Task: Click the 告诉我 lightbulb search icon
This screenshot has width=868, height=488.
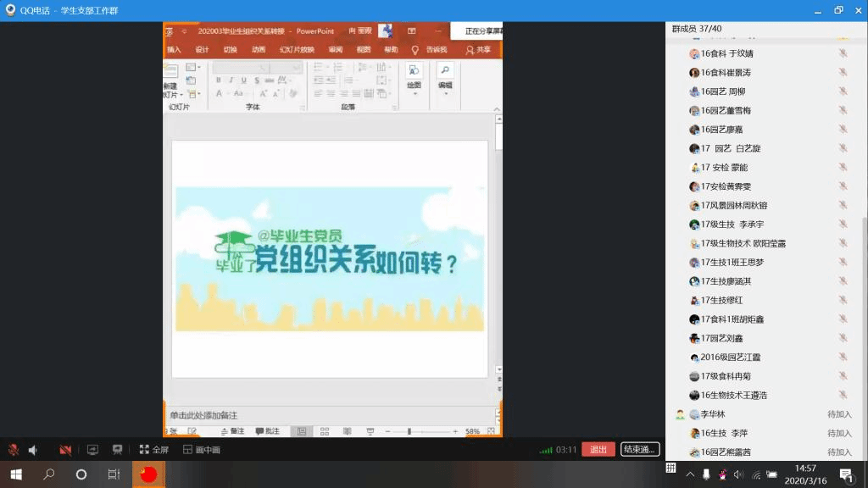Action: click(415, 50)
